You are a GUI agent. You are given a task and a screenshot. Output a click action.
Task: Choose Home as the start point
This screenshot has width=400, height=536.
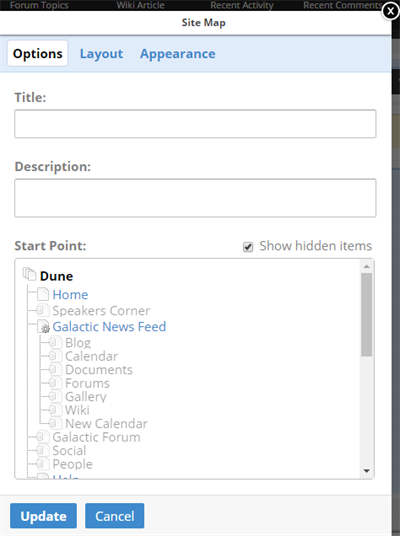(70, 294)
